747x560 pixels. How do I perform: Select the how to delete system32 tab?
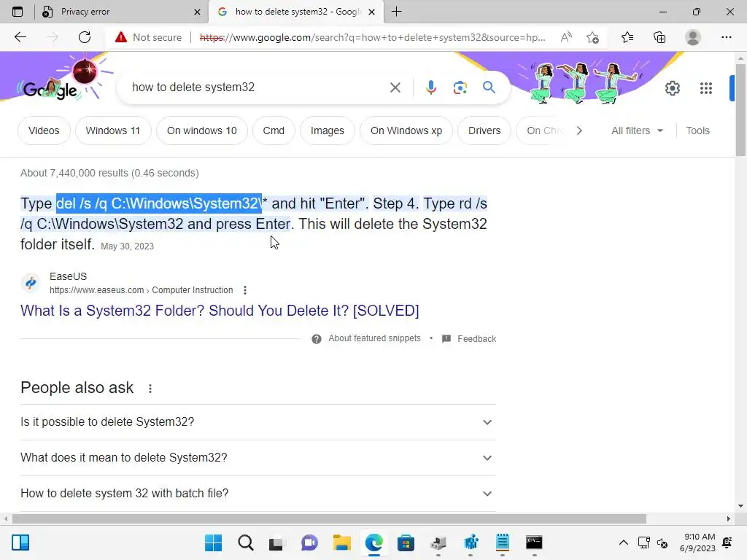pyautogui.click(x=295, y=12)
